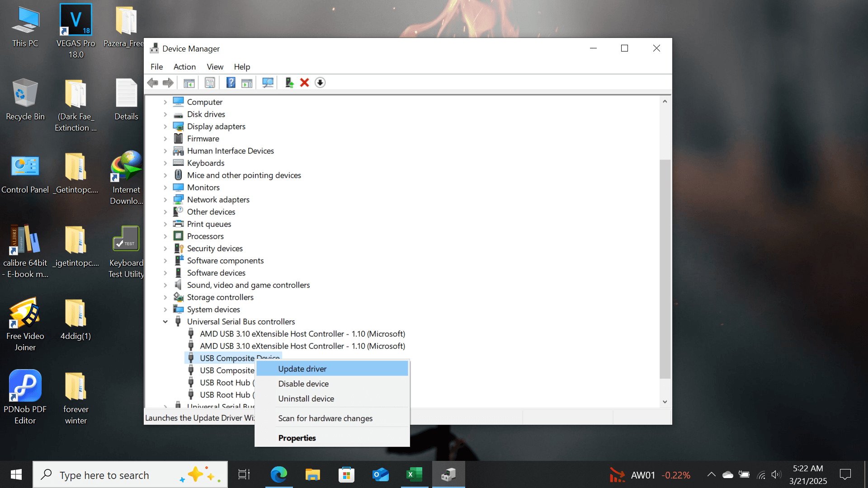Click the Back arrow in toolbar
The width and height of the screenshot is (868, 488).
(153, 83)
